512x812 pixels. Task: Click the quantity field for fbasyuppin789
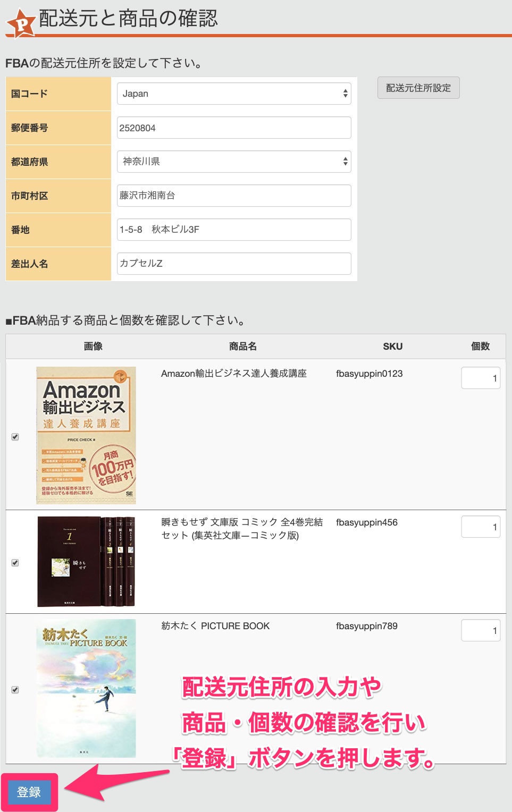(x=481, y=631)
